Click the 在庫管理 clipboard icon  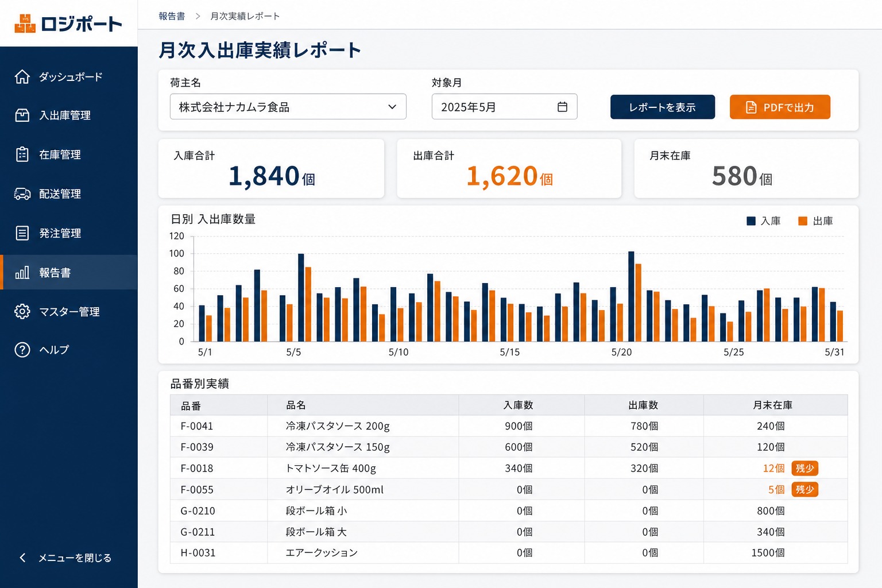(x=22, y=154)
